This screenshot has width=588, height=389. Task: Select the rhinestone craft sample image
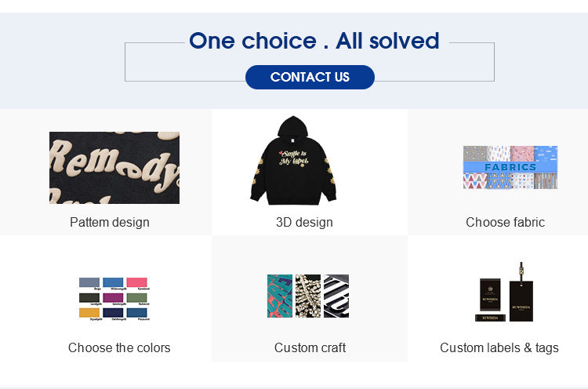pyautogui.click(x=308, y=296)
